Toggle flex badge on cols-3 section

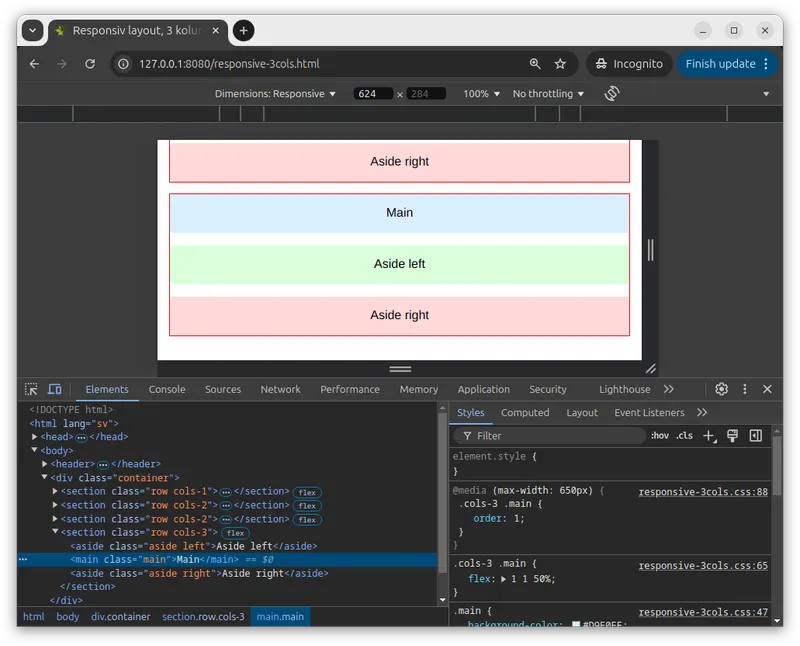(236, 533)
